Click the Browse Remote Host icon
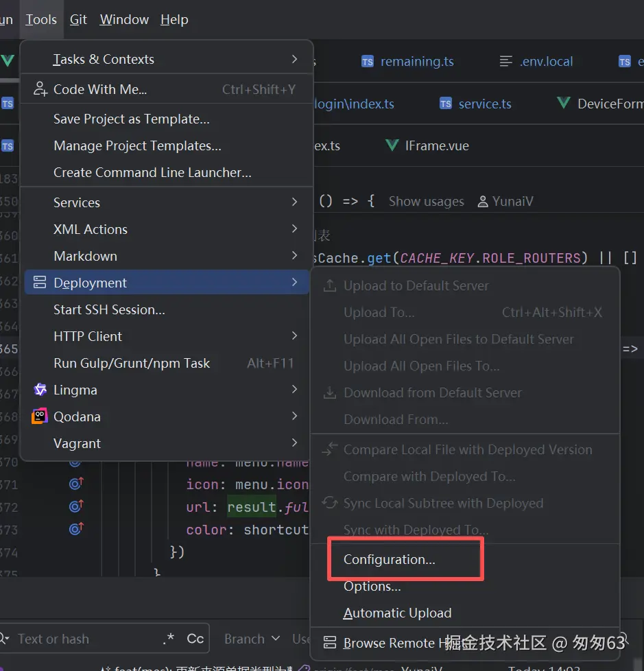 tap(329, 642)
